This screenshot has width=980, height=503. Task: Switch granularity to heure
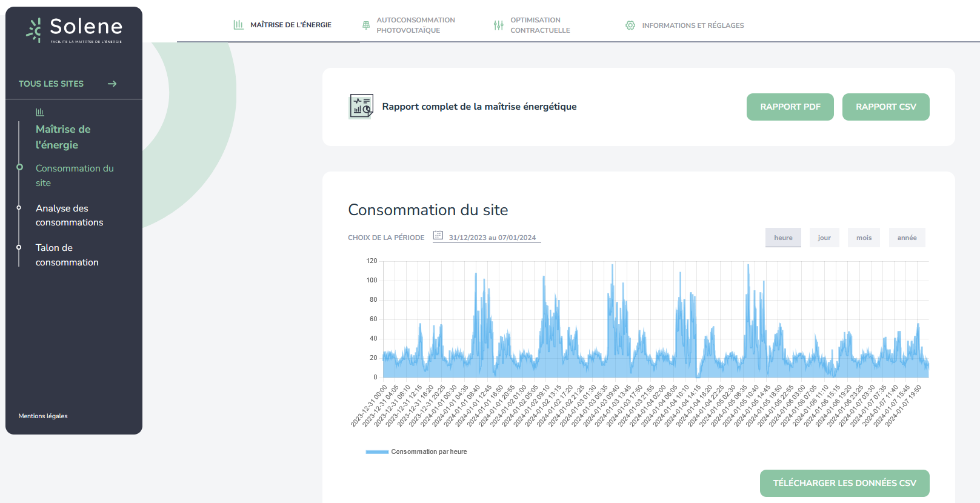point(783,238)
